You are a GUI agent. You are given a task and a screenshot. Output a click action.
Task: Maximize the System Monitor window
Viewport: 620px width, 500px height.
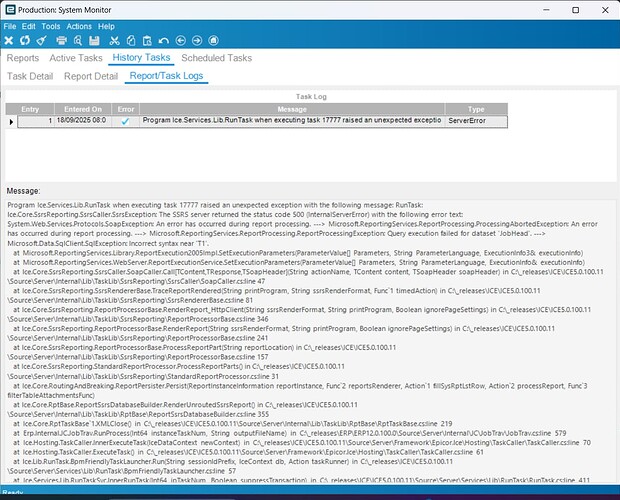(x=576, y=10)
